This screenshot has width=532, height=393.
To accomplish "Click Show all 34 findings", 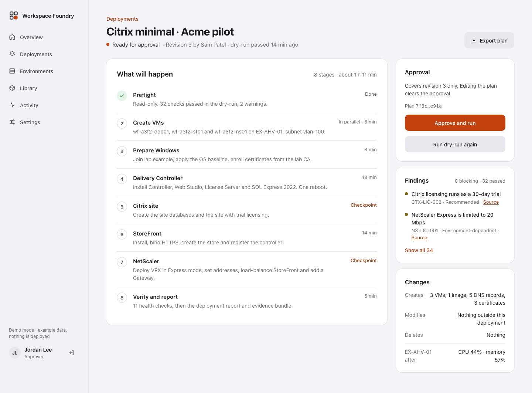I will click(x=419, y=250).
